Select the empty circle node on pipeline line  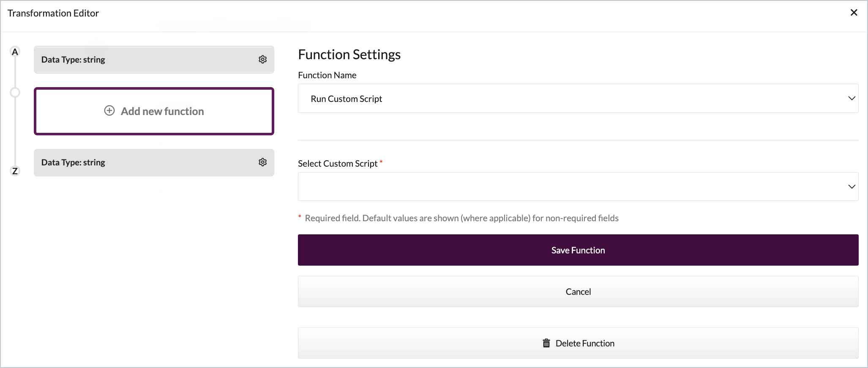pos(15,92)
